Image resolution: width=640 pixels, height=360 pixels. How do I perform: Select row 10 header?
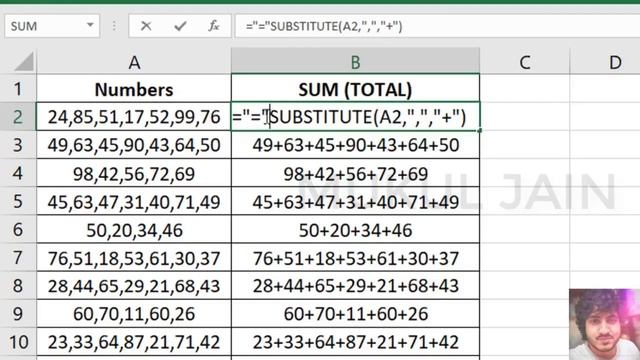pos(18,342)
